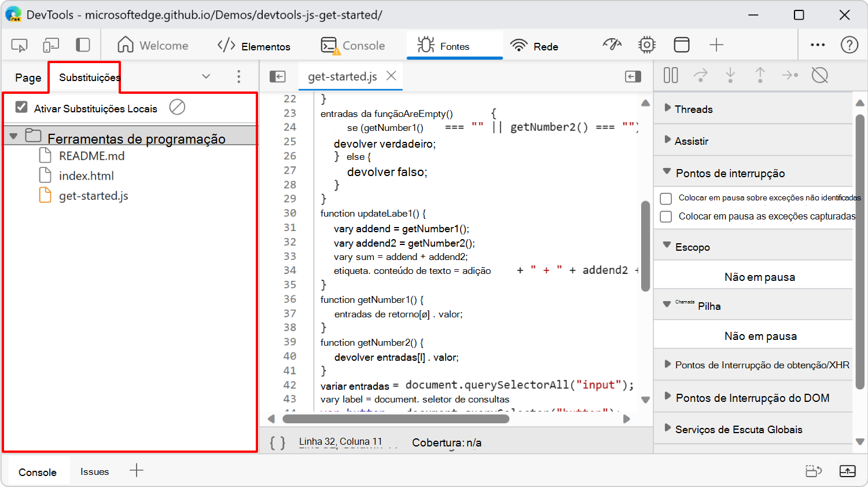Pause script execution
This screenshot has height=487, width=868.
[671, 75]
